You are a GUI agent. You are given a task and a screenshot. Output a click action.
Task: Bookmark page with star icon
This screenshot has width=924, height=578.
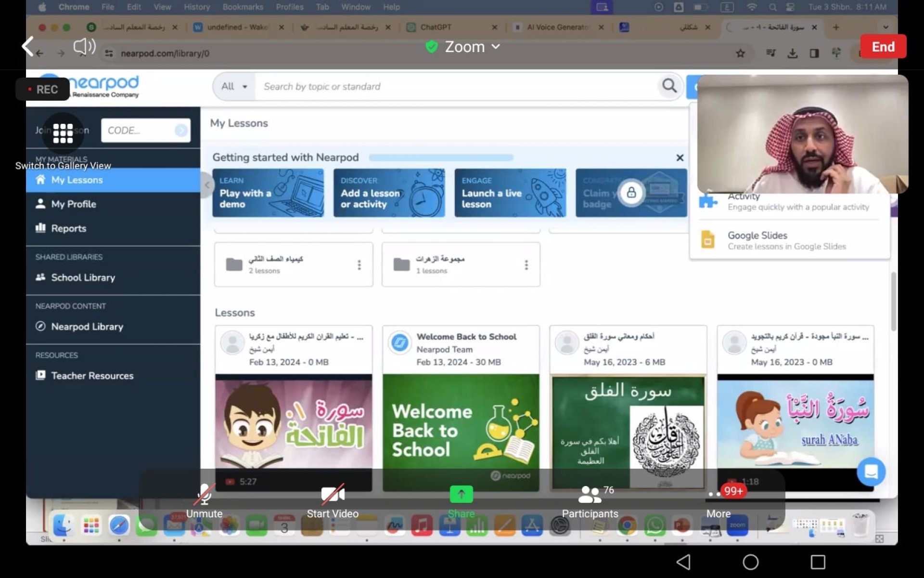(740, 53)
